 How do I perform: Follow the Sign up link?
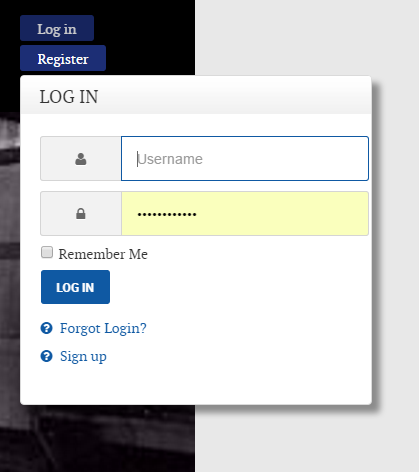[x=83, y=356]
